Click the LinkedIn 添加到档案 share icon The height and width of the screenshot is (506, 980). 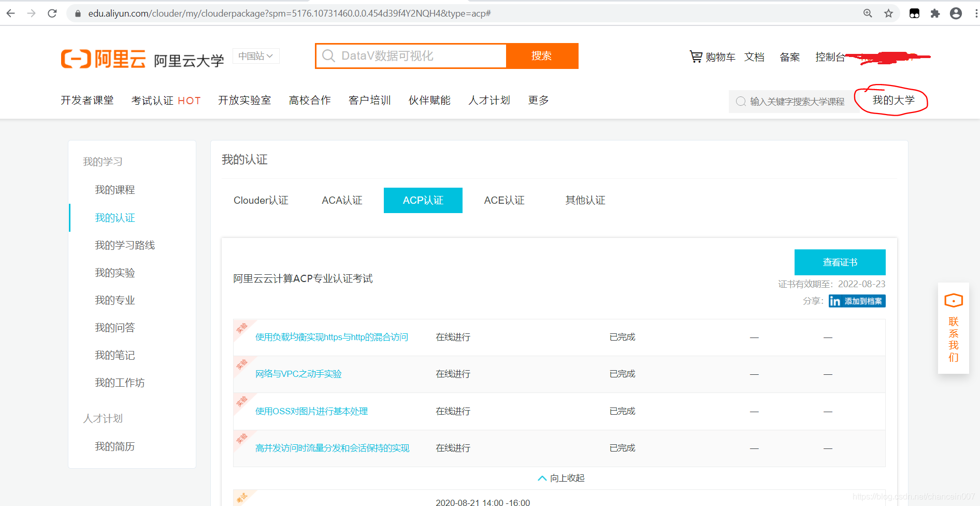click(857, 301)
